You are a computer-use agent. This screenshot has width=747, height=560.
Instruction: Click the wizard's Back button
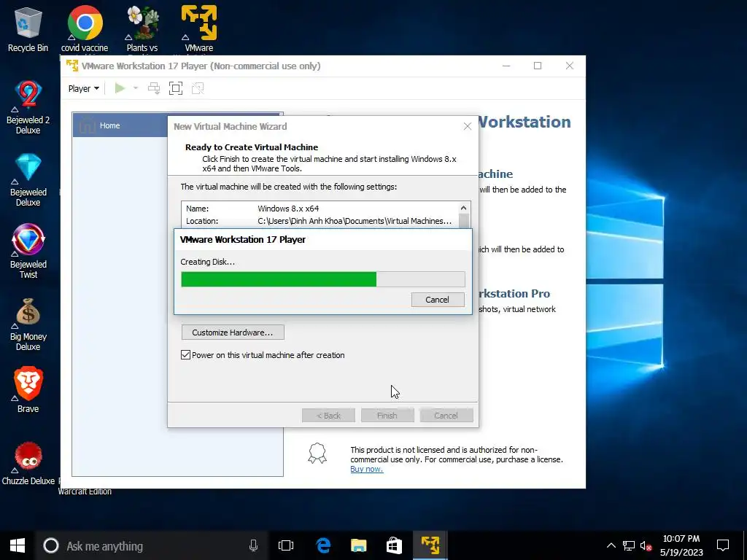[x=328, y=415]
